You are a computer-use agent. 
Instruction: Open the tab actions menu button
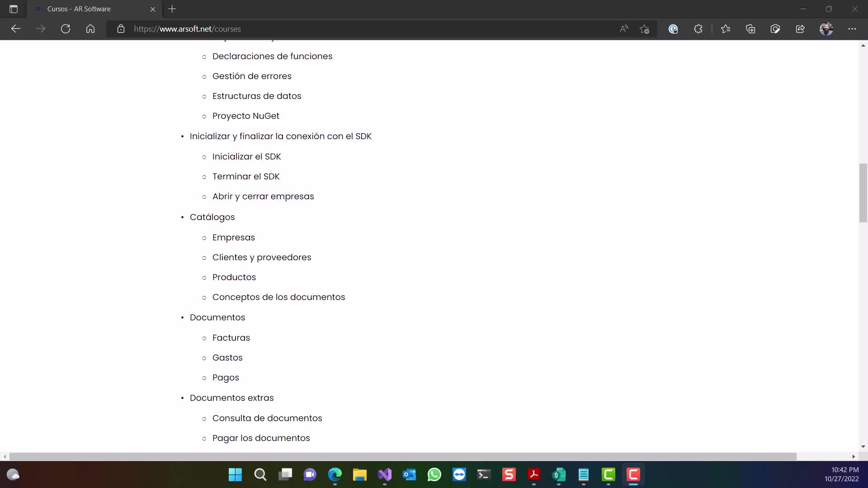tap(14, 9)
